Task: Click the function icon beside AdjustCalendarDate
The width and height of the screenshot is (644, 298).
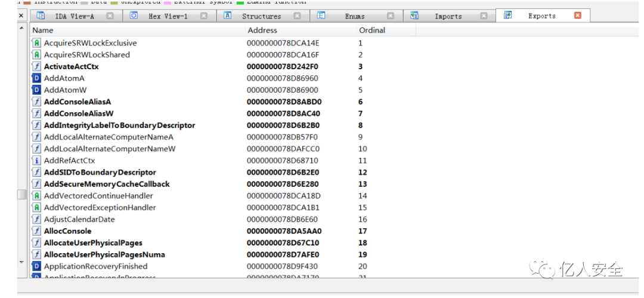Action: tap(36, 219)
